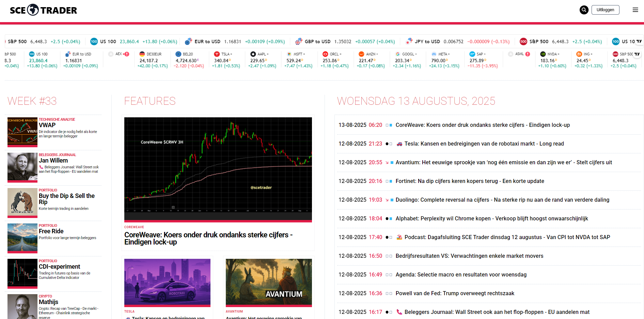644x319 pixels.
Task: Open Bedrijfsresultaten VS Verwachtingen headline
Action: [x=470, y=256]
